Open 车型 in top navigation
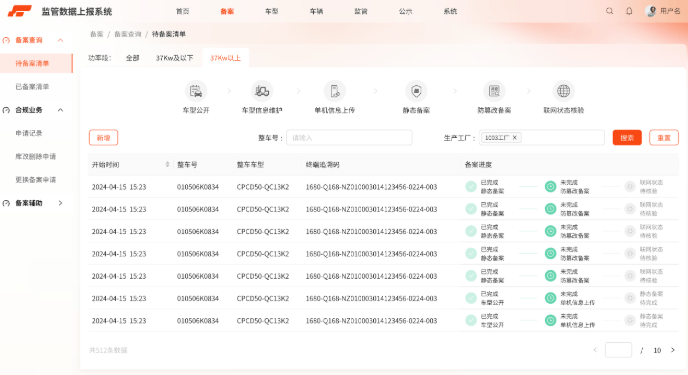This screenshot has height=375, width=688. tap(272, 11)
